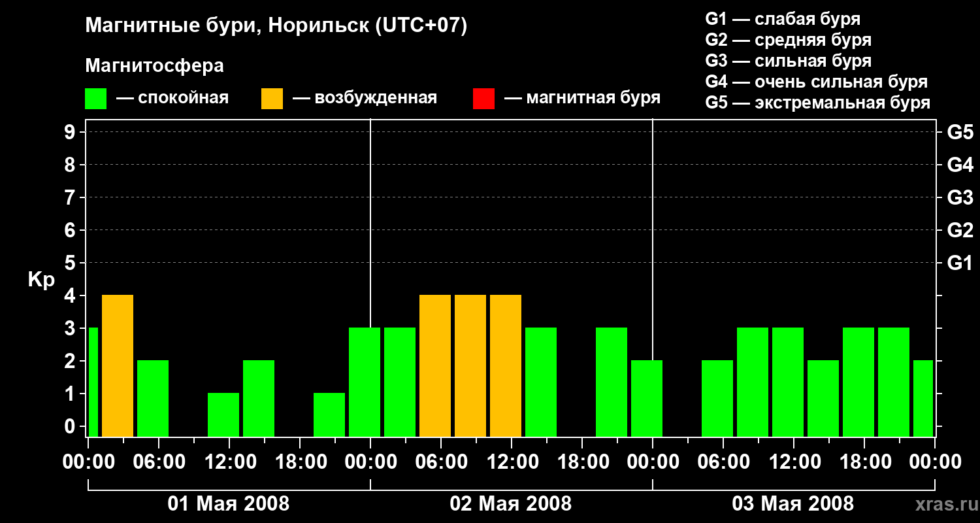Click the '03 Мая 2008' date label
The image size is (980, 523).
pyautogui.click(x=793, y=504)
